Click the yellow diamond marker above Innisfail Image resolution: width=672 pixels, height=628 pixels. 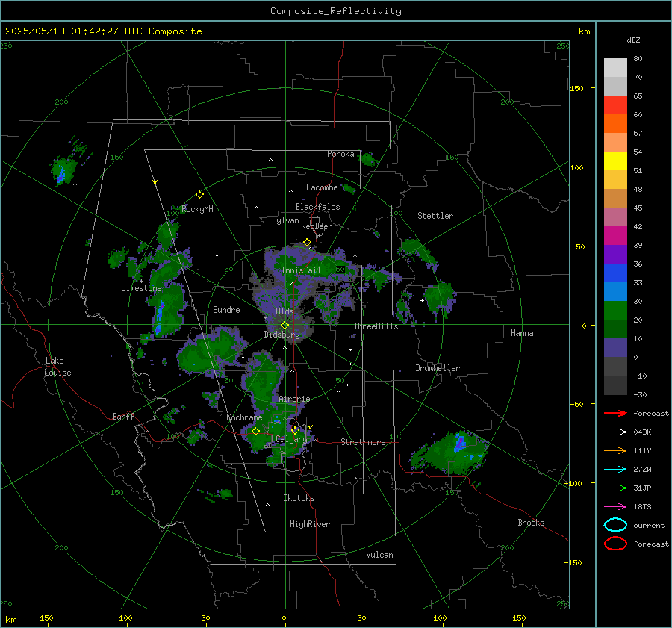click(x=307, y=243)
